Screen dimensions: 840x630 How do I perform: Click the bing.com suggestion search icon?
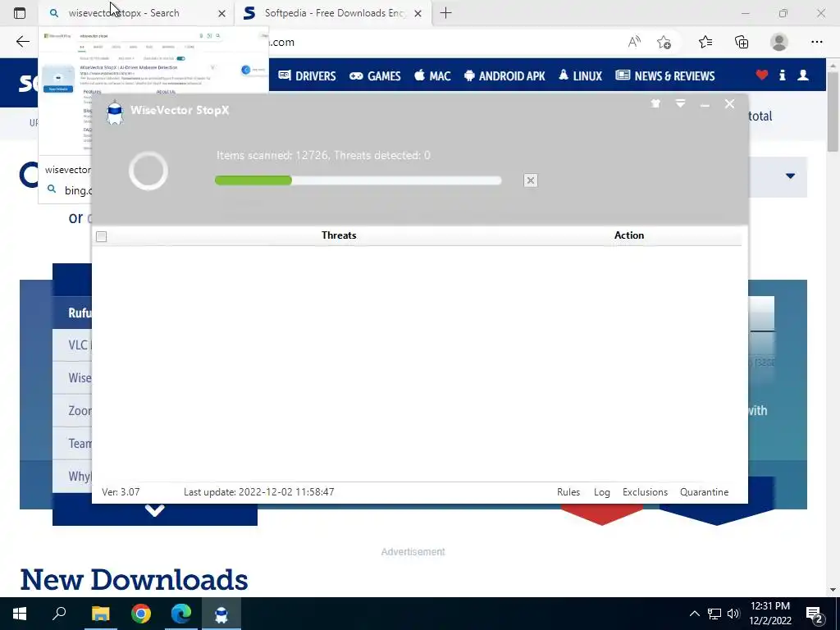[52, 189]
